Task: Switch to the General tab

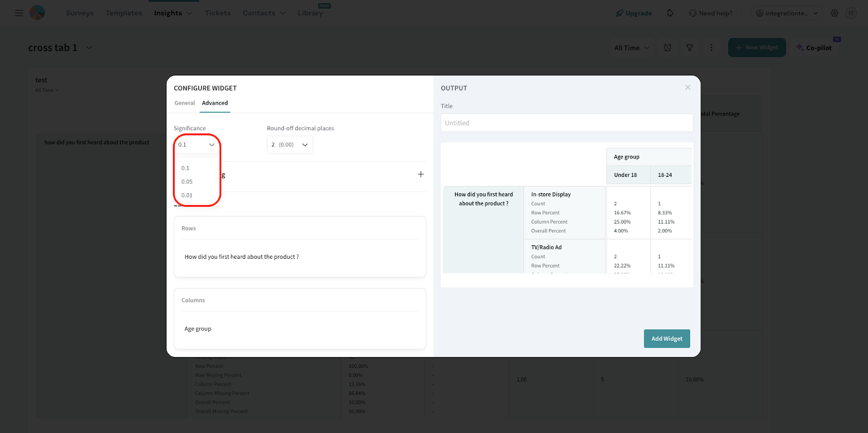Action: [x=184, y=103]
